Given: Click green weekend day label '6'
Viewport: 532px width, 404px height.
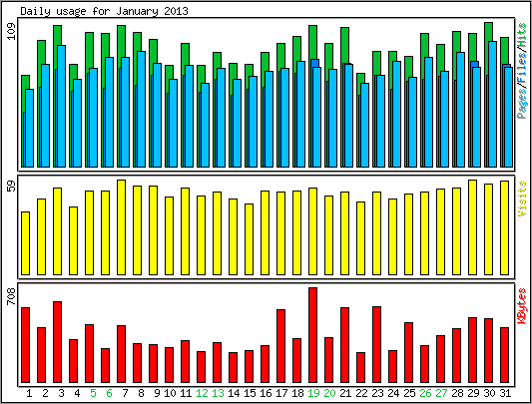Looking at the screenshot, I should 109,393.
